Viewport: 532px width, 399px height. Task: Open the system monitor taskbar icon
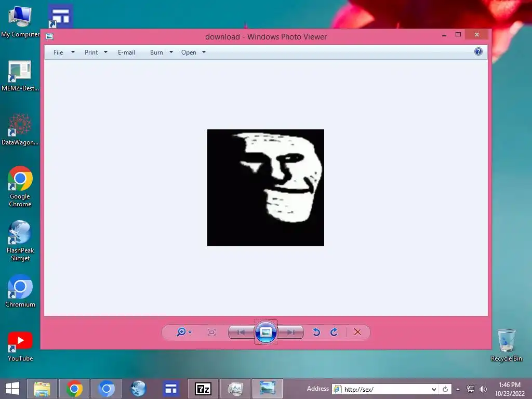pyautogui.click(x=235, y=389)
